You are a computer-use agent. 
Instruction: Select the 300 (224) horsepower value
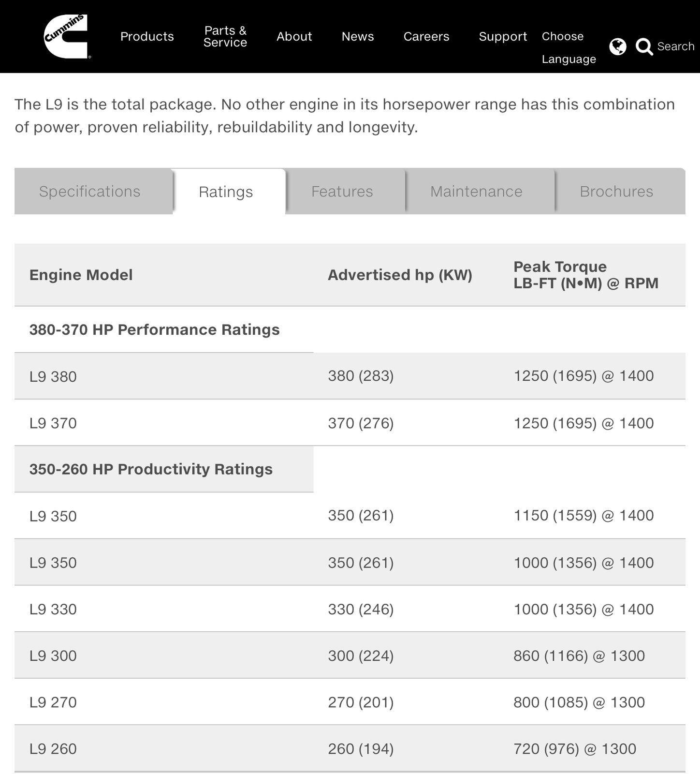click(361, 655)
